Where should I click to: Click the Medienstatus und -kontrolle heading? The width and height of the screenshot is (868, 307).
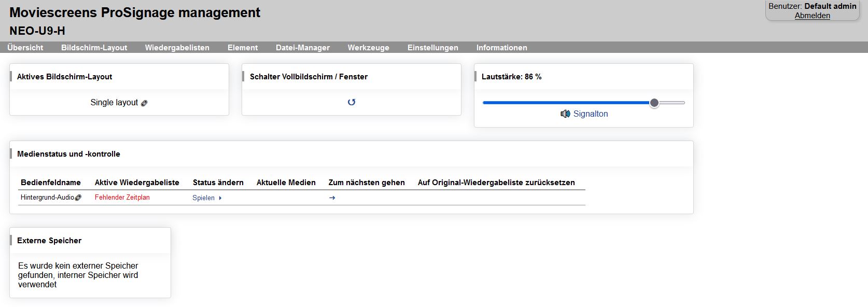point(68,154)
